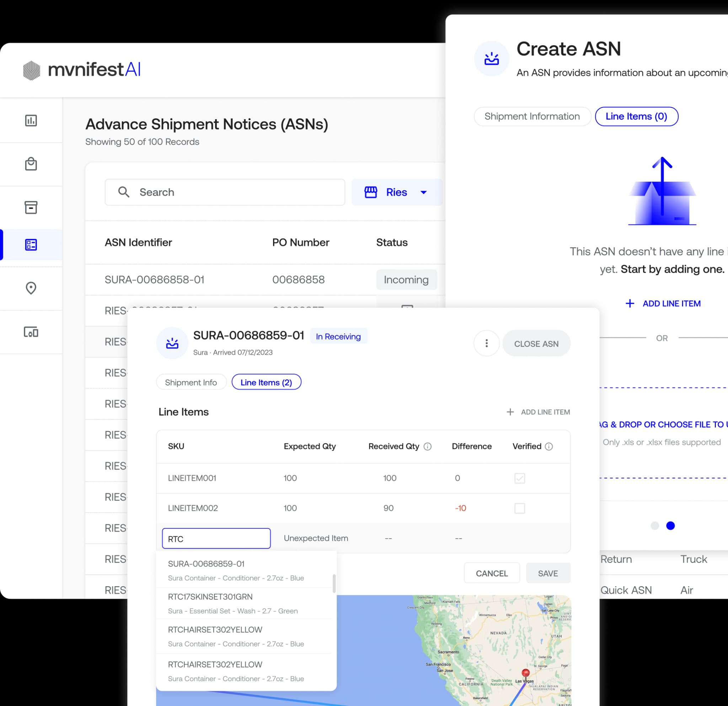Click the document/inventory icon in sidebar
The width and height of the screenshot is (728, 706).
tap(31, 207)
